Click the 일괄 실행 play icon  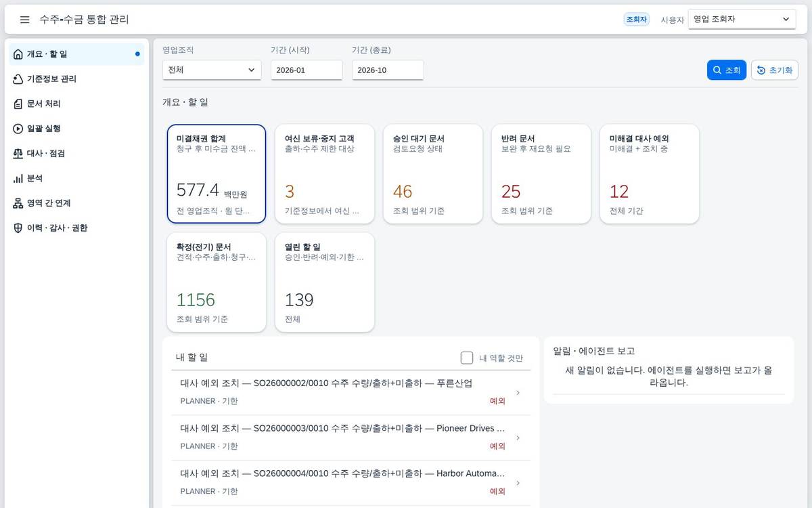click(18, 129)
